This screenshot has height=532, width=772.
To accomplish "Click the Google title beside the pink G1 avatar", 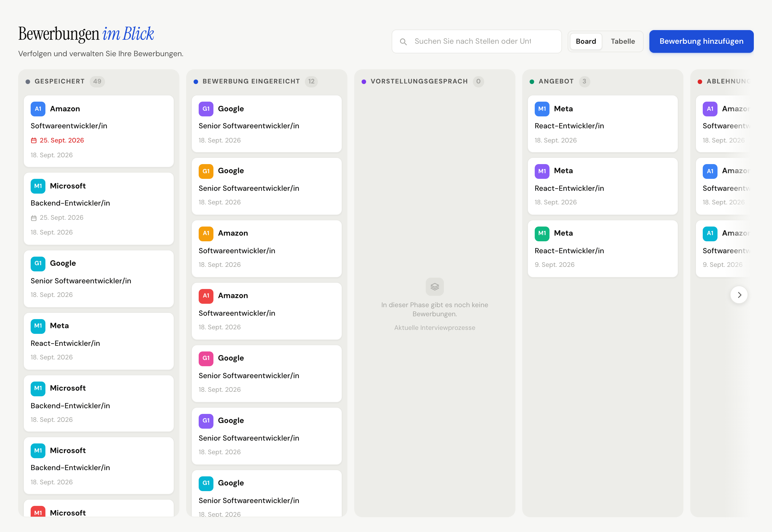I will [x=230, y=358].
